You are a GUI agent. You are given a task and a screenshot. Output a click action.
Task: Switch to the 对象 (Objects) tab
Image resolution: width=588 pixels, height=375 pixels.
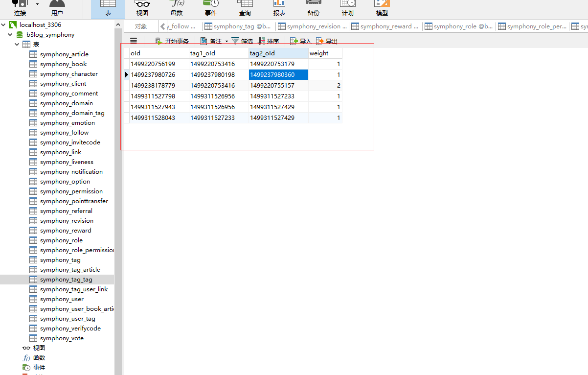[142, 26]
